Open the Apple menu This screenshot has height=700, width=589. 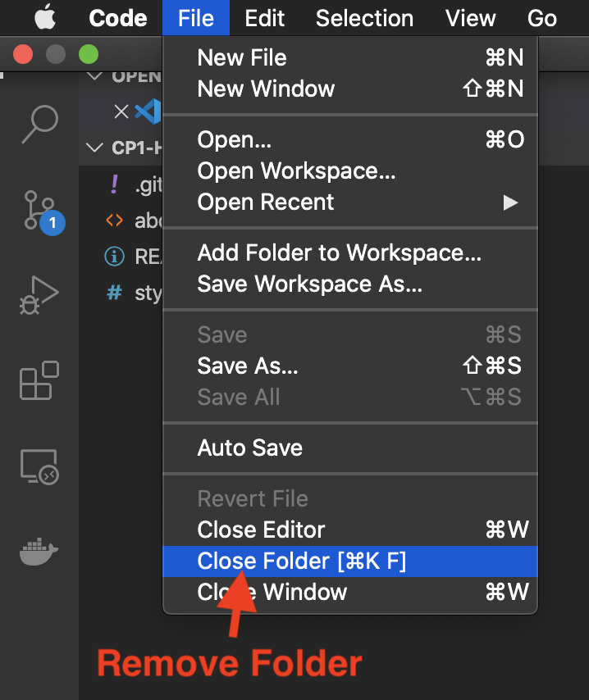tap(45, 18)
